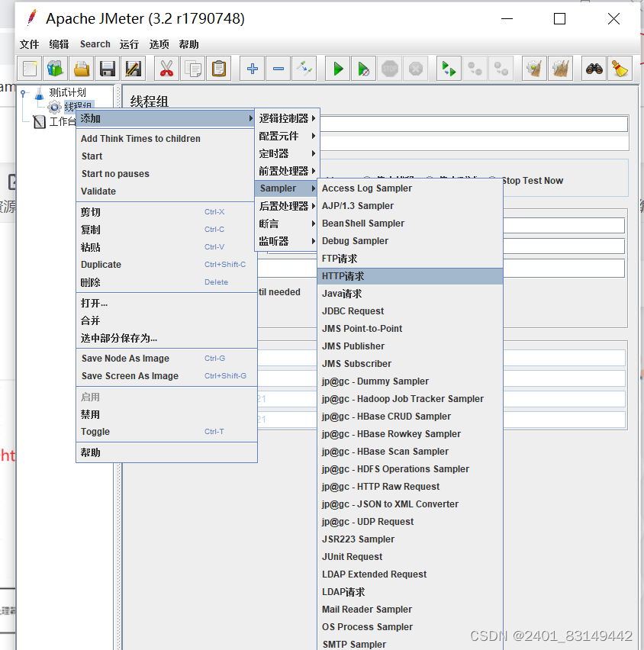The image size is (644, 650).
Task: Click the thread group name input field
Action: 475,124
